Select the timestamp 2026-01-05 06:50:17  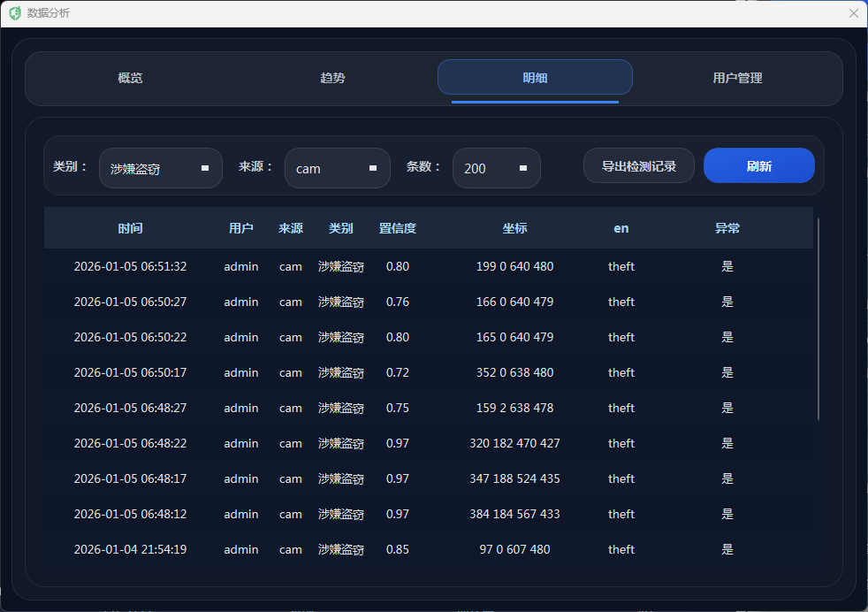coord(130,372)
